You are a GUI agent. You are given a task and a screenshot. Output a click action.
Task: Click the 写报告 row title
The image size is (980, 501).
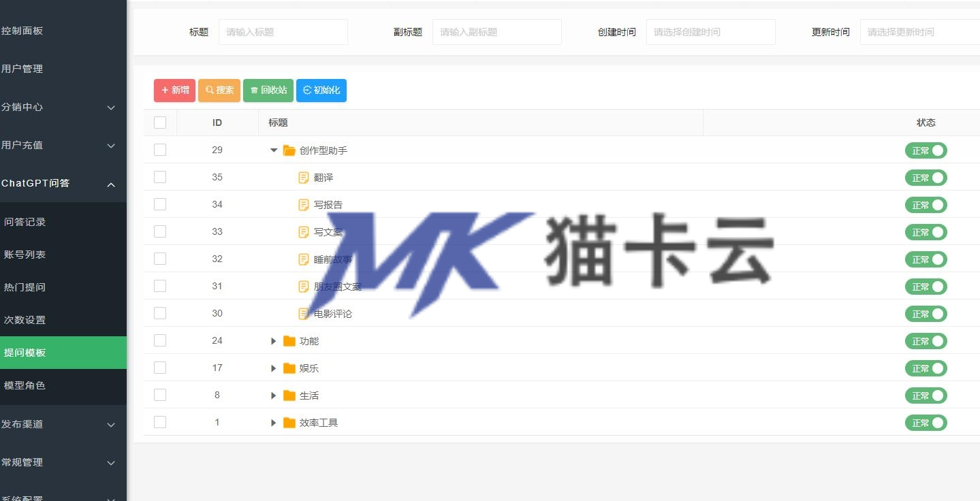[328, 205]
